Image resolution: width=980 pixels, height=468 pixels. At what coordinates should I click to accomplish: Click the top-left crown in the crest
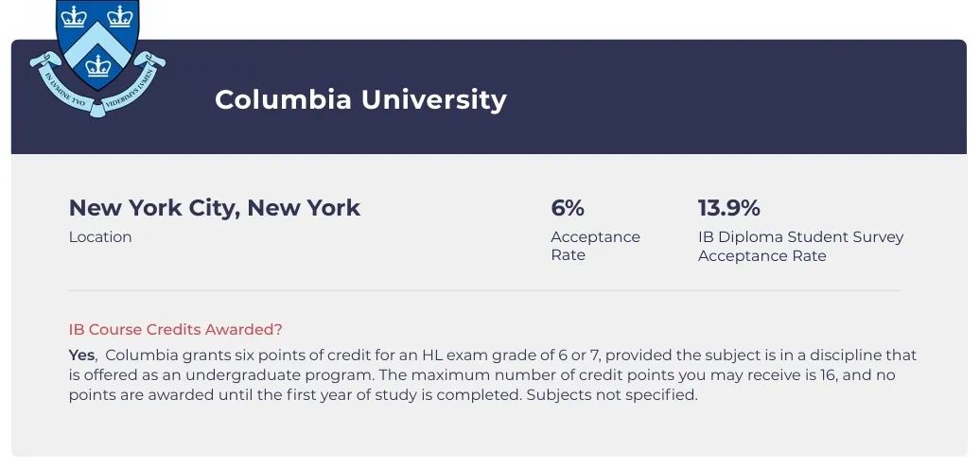[x=74, y=16]
